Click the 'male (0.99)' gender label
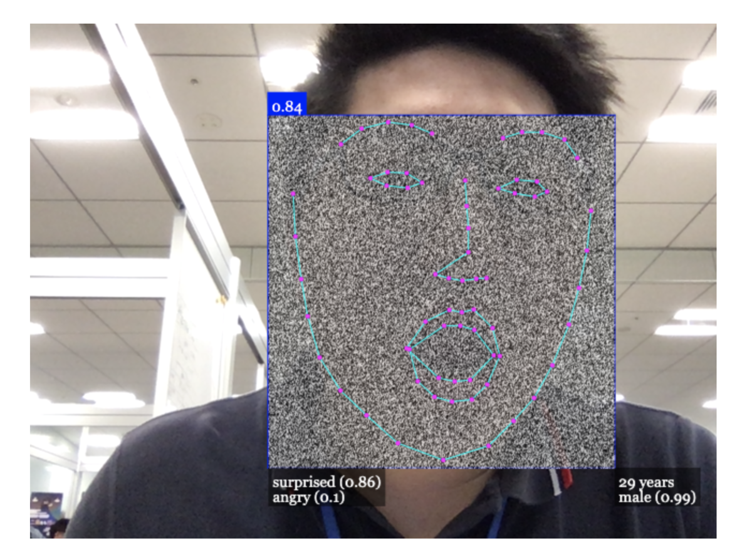752x560 pixels. click(657, 498)
